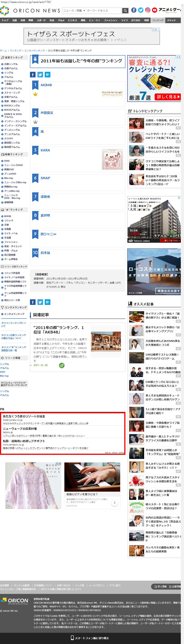The height and width of the screenshot is (644, 184).
Task: Click the smartphone icon in the bottom bar
Action: (72, 638)
